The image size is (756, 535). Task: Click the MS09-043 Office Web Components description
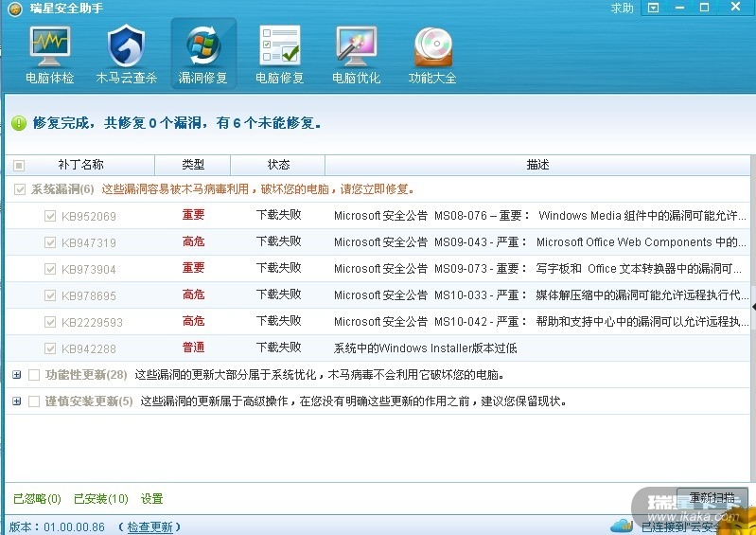coord(540,242)
